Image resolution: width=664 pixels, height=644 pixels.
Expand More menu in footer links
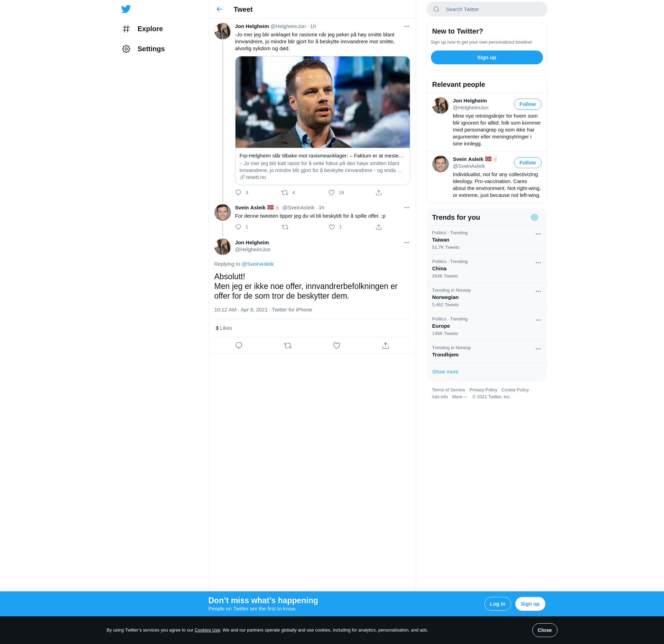point(459,397)
